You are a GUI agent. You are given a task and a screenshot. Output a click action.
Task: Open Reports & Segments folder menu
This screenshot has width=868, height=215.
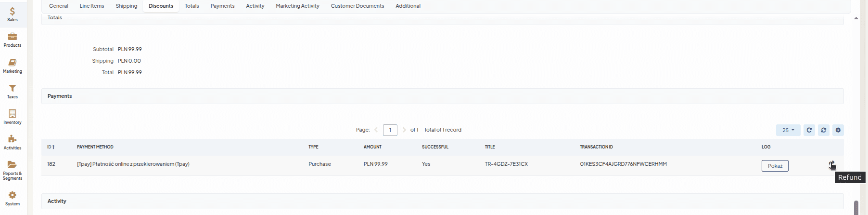coord(13,170)
